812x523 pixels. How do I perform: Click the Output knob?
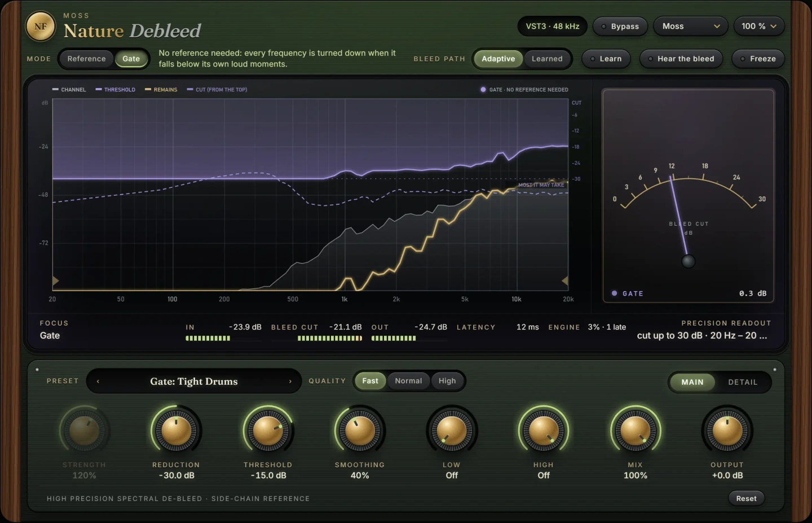(x=727, y=431)
